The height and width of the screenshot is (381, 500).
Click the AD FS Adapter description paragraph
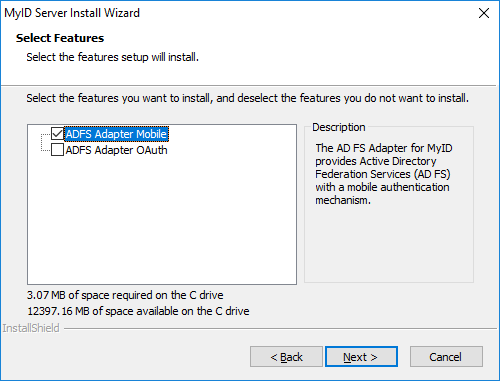[x=384, y=174]
